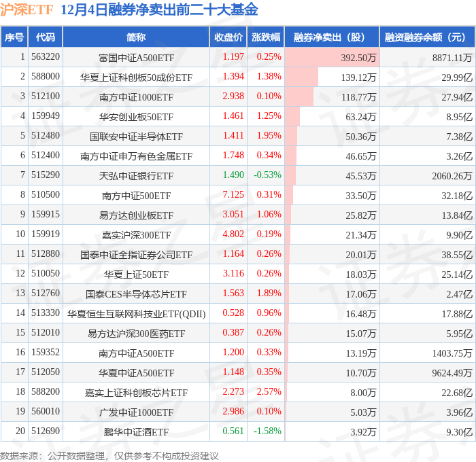Click net short value 139.12万

tap(358, 77)
